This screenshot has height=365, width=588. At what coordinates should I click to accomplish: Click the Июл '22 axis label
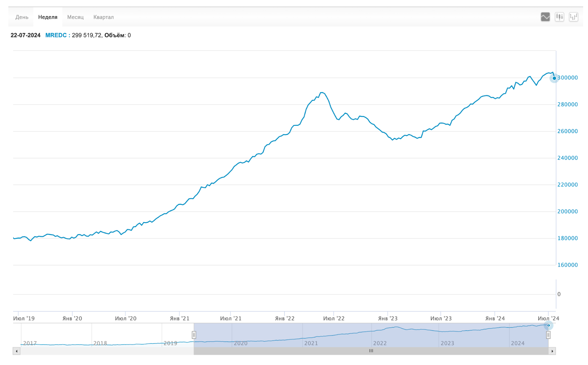(x=334, y=318)
